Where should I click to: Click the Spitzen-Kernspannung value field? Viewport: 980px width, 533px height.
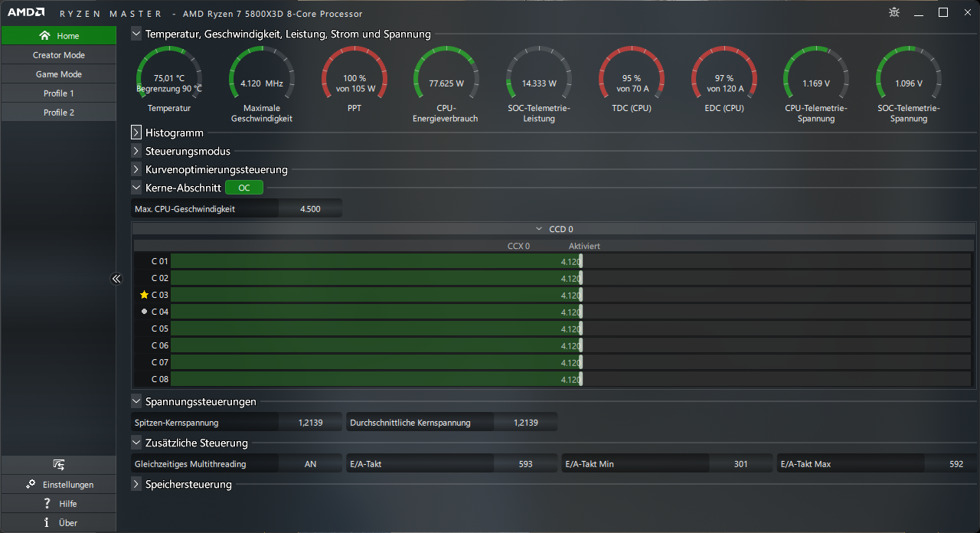click(310, 422)
